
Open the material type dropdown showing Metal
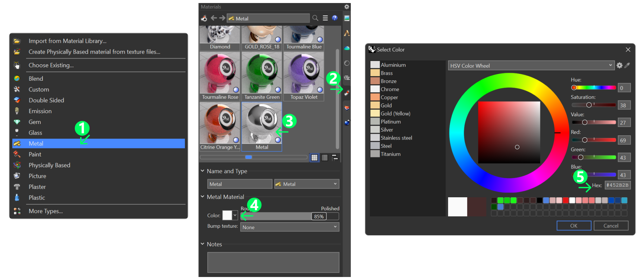[x=307, y=184]
